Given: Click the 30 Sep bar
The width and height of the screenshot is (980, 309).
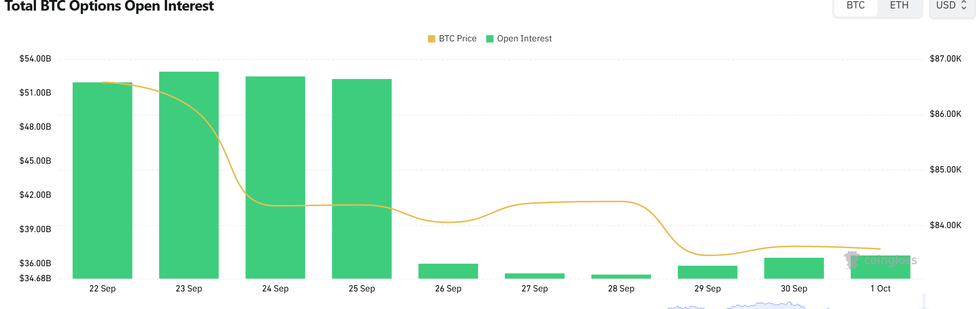Looking at the screenshot, I should pyautogui.click(x=794, y=268).
